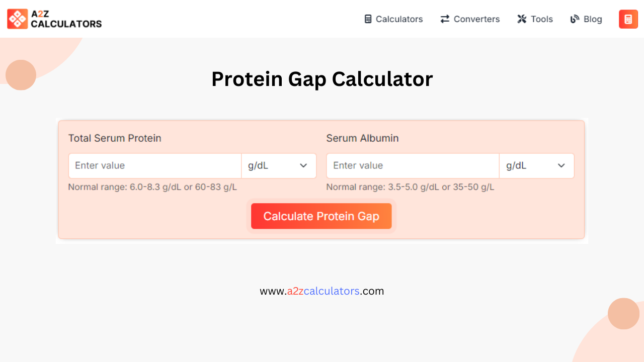Click the calculator icon beside Calculators
Screen dimensions: 644x362
tap(368, 19)
